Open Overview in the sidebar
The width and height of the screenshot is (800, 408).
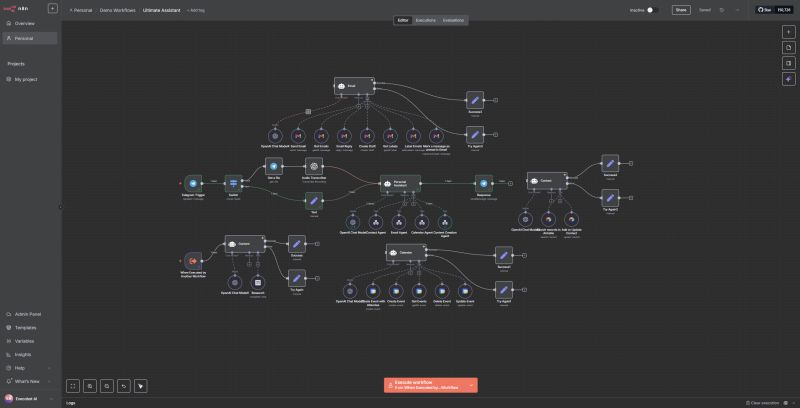click(30, 23)
